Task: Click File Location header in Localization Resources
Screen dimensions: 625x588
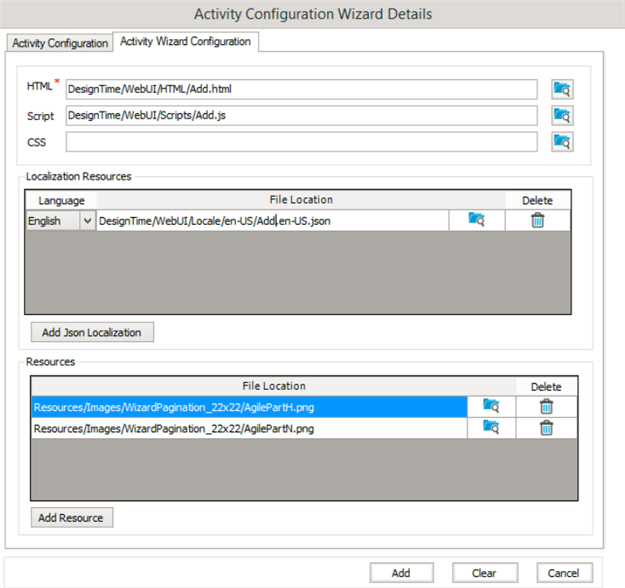Action: [301, 200]
